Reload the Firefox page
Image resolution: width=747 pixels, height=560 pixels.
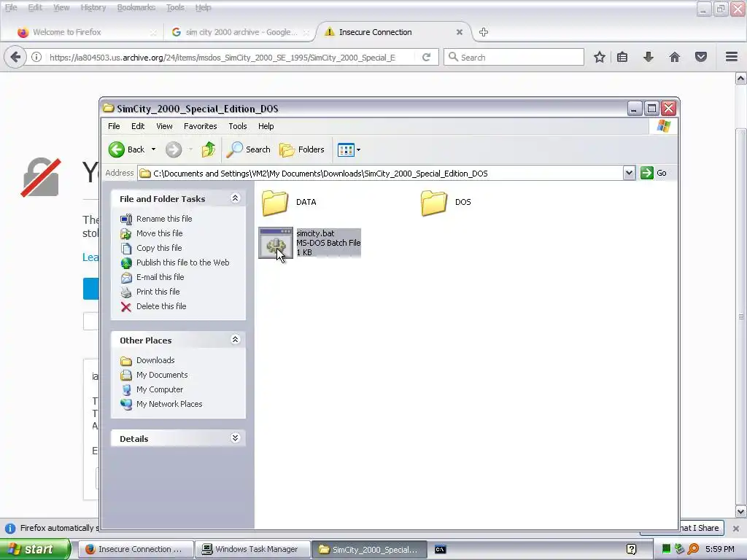click(426, 57)
